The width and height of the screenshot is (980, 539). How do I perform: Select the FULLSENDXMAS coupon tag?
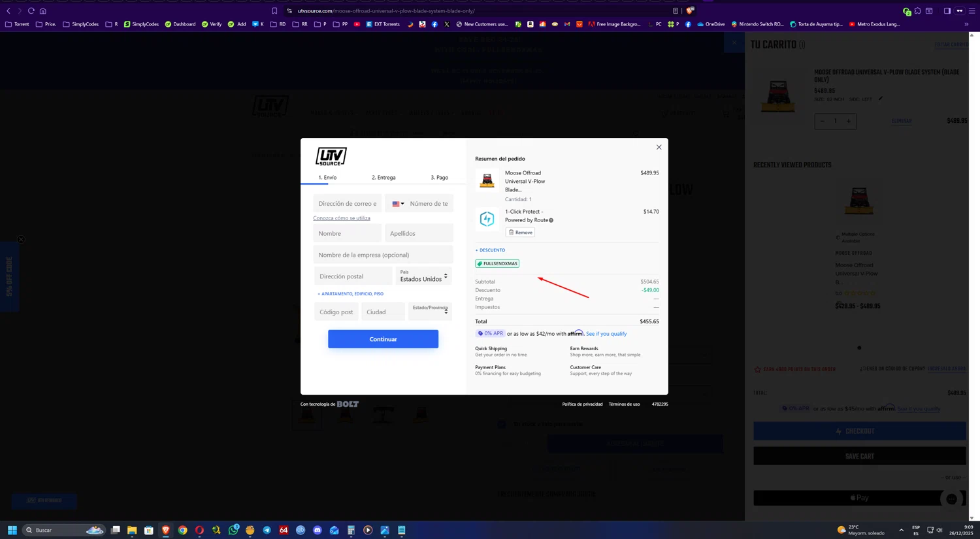[497, 264]
